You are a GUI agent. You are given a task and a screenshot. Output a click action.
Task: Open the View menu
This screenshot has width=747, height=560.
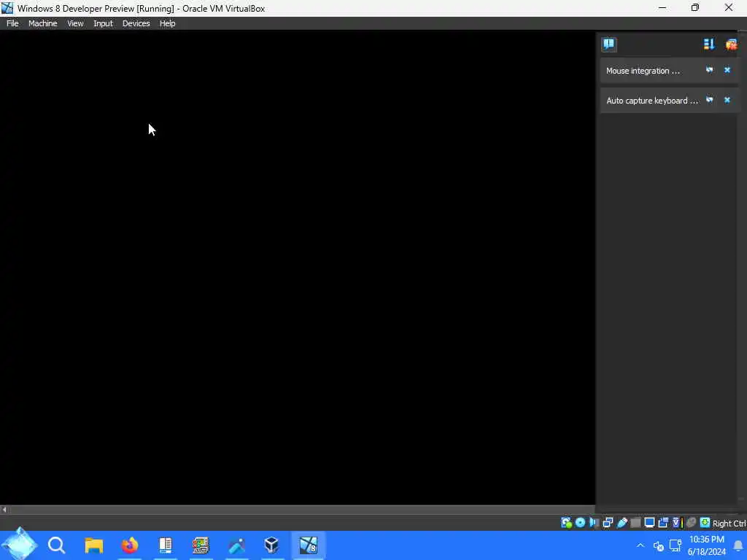pyautogui.click(x=75, y=23)
